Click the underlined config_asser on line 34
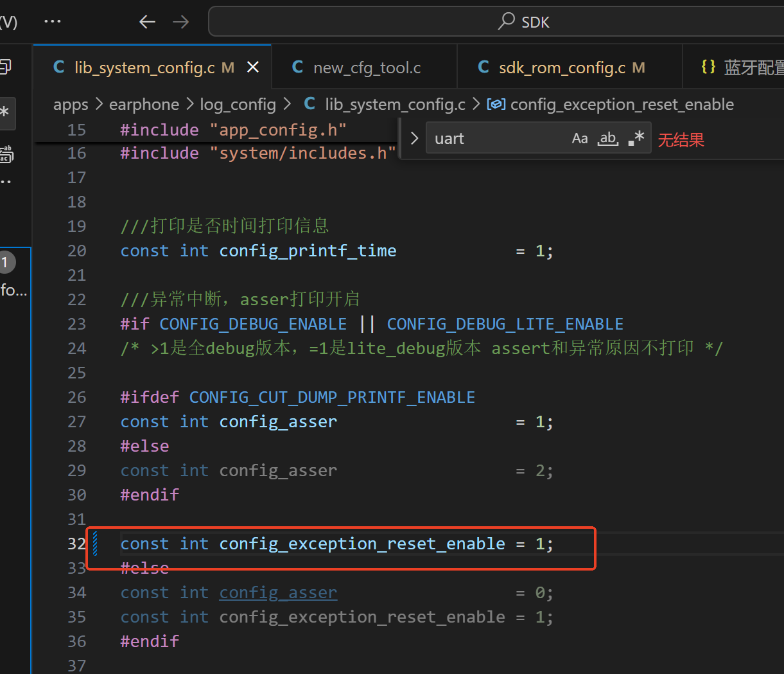This screenshot has height=674, width=784. (x=278, y=592)
